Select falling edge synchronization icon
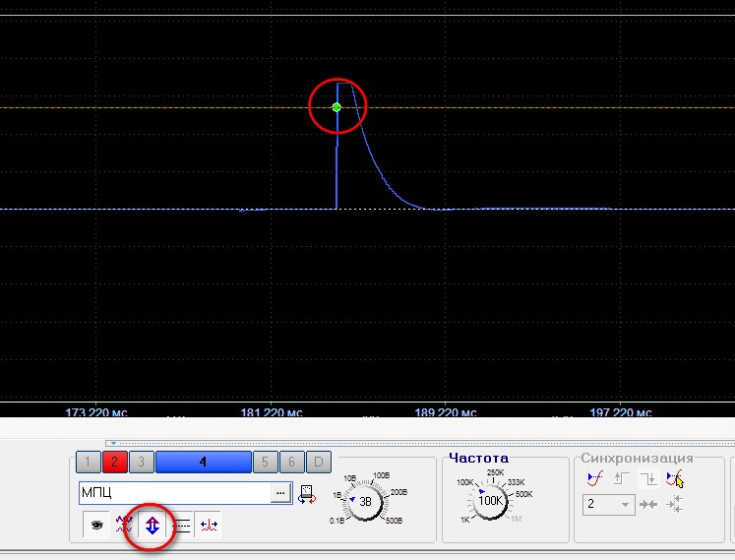This screenshot has width=735, height=560. point(648,479)
